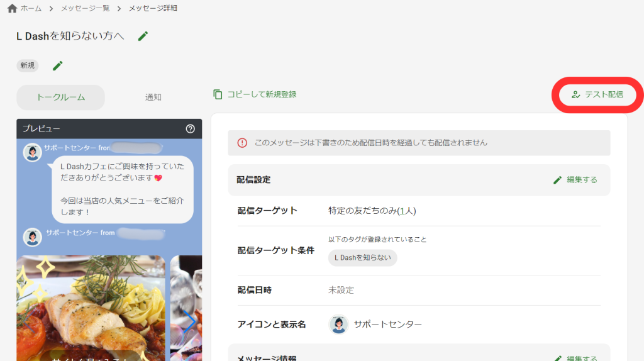Click person icon in テスト配信 button
This screenshot has width=644, height=361.
click(576, 95)
